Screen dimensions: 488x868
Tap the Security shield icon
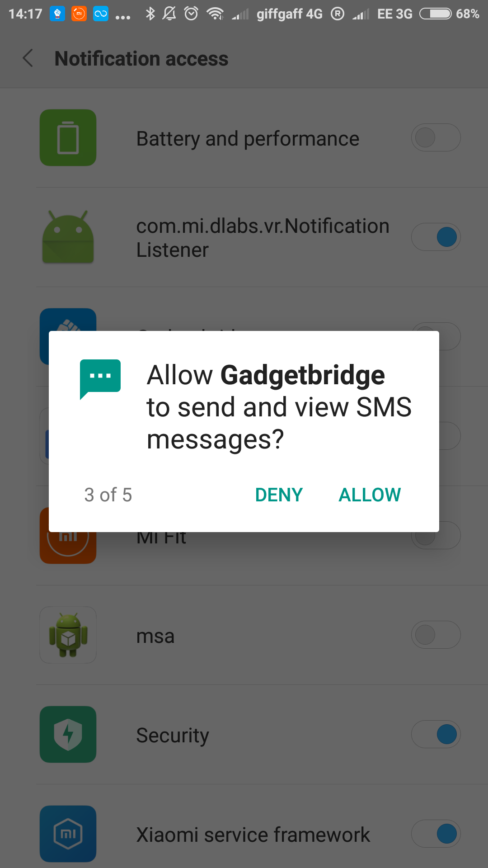68,734
